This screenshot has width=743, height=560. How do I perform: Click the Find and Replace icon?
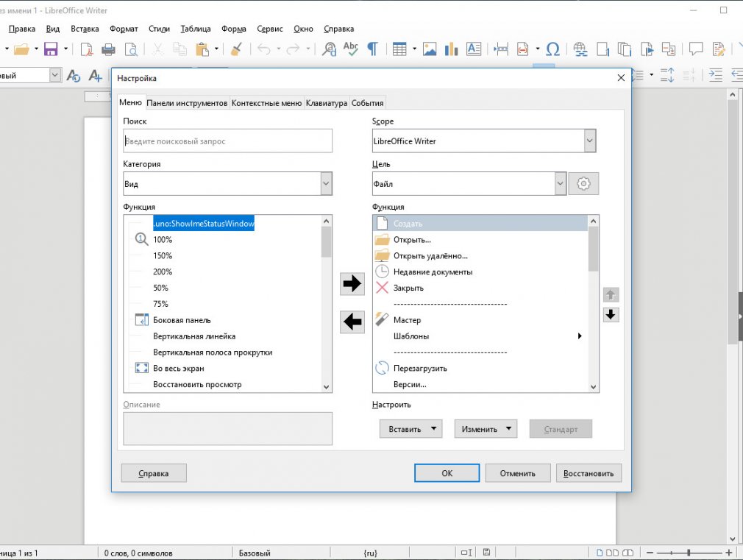(x=329, y=49)
